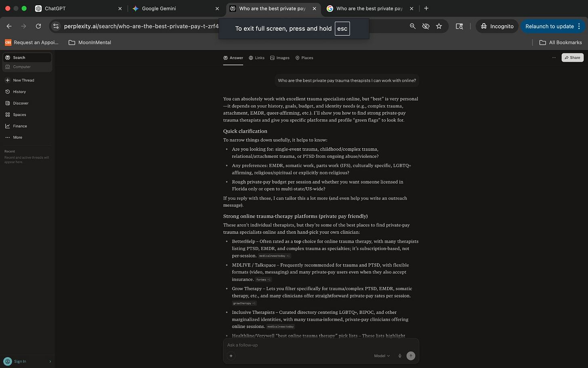The height and width of the screenshot is (368, 588).
Task: Switch to the ChatGPT browser tab
Action: pos(79,8)
